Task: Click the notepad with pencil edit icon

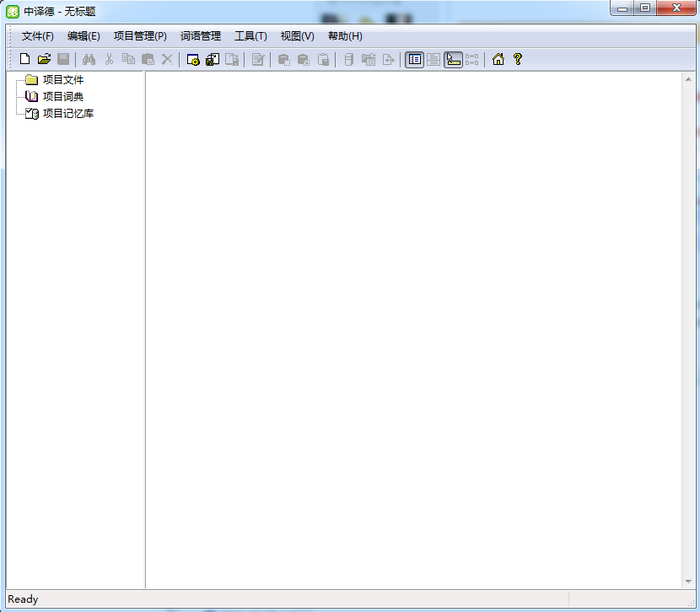Action: [x=258, y=59]
